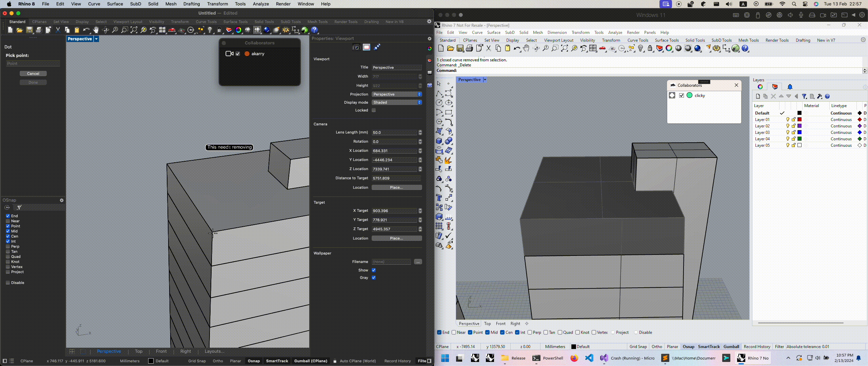The height and width of the screenshot is (366, 868).
Task: Click the Pan hand tool in Mac toolbar
Action: (96, 30)
